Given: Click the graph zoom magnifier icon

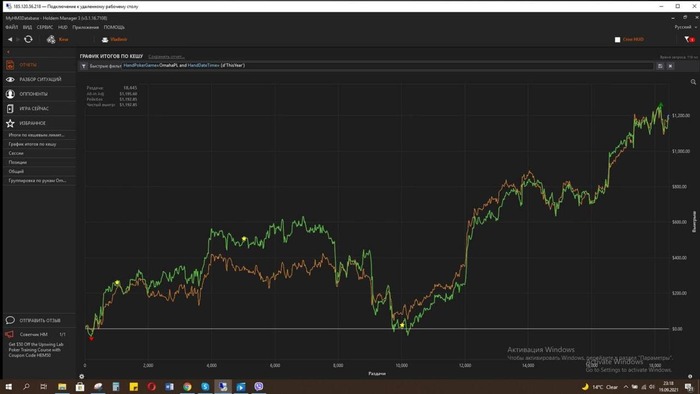Looking at the screenshot, I should click(693, 82).
